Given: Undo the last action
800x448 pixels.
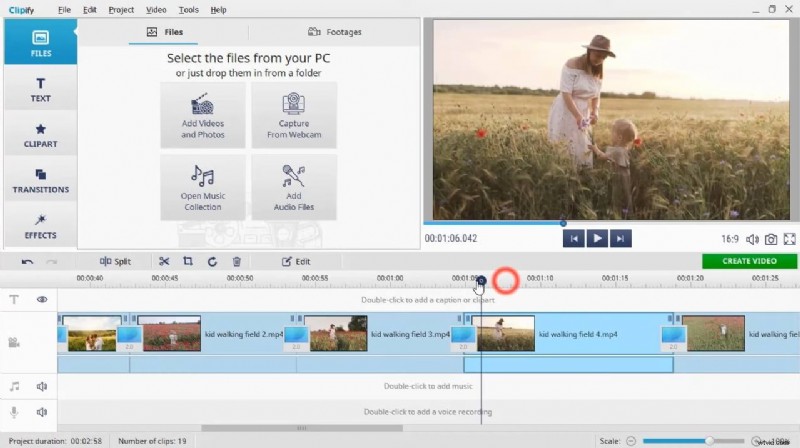Looking at the screenshot, I should 28,262.
